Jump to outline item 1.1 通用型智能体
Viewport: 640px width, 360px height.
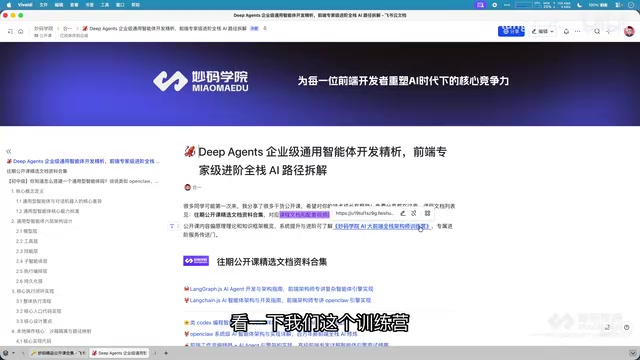[59, 201]
